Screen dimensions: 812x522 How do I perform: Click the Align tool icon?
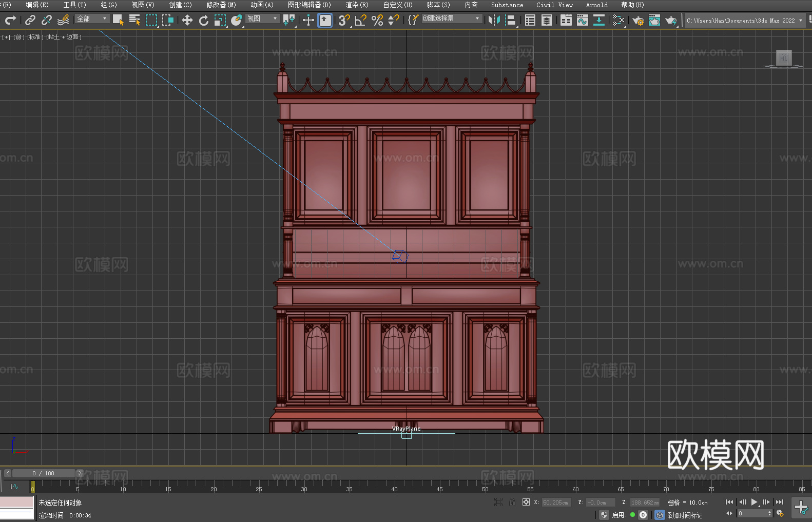(511, 20)
